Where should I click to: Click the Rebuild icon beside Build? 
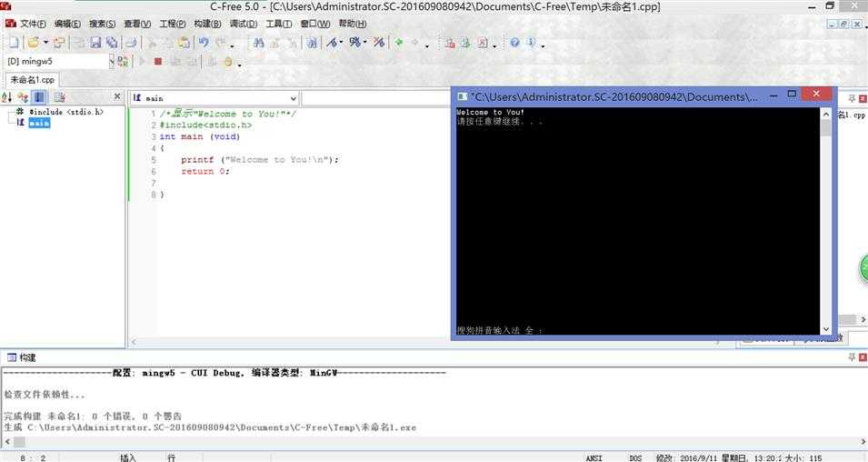click(x=379, y=42)
